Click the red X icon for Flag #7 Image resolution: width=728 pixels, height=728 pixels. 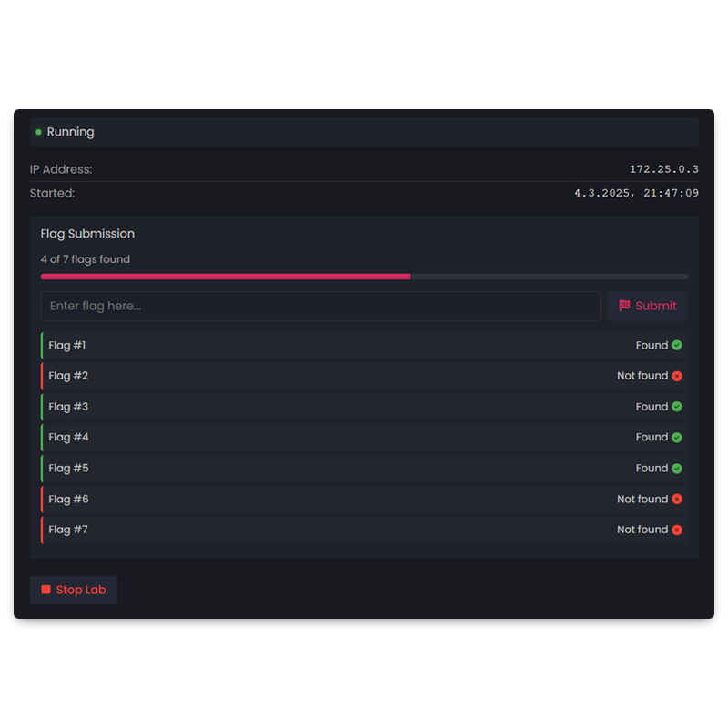(x=677, y=530)
